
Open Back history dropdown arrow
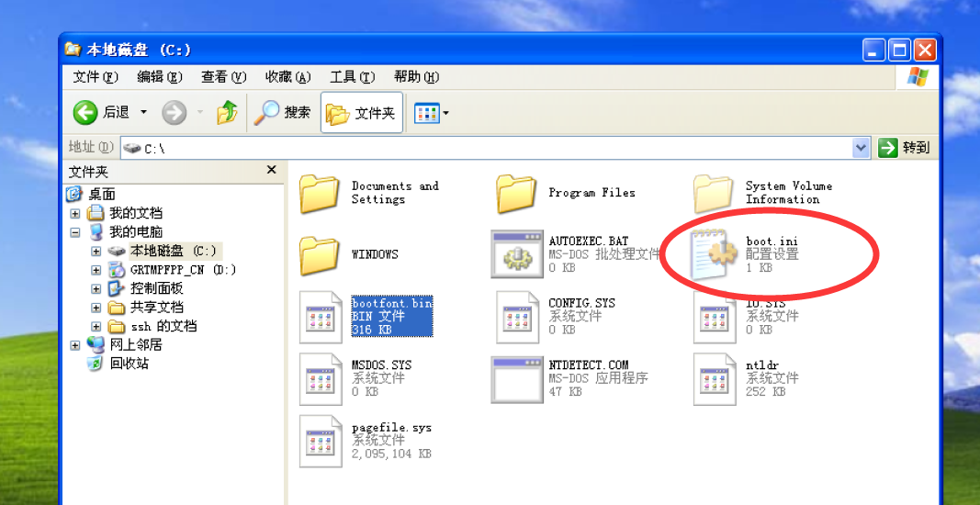pyautogui.click(x=144, y=113)
